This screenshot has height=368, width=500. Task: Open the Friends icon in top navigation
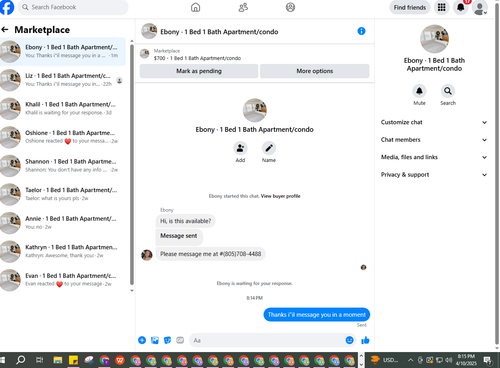coord(243,7)
